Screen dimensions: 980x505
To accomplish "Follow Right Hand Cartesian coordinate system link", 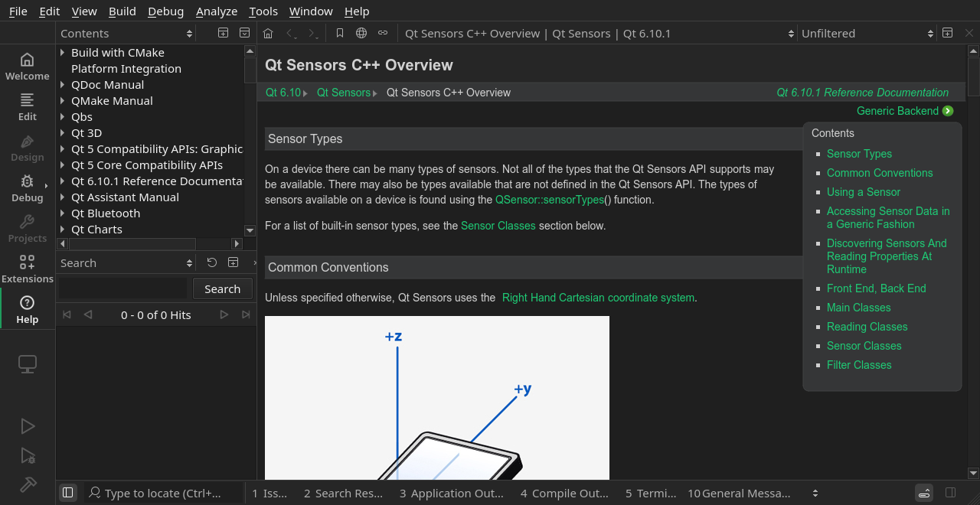I will pos(598,298).
